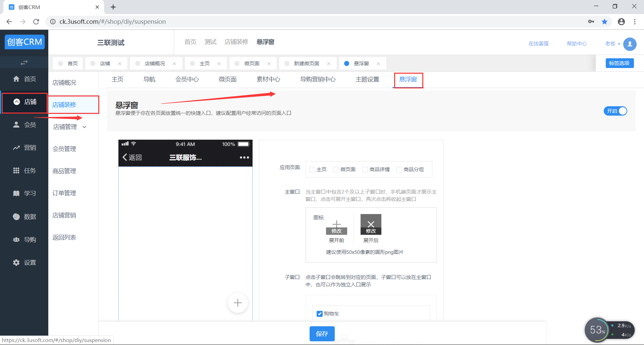Open 会员 member icon in sidebar
Image resolution: width=644 pixels, height=345 pixels.
click(16, 125)
